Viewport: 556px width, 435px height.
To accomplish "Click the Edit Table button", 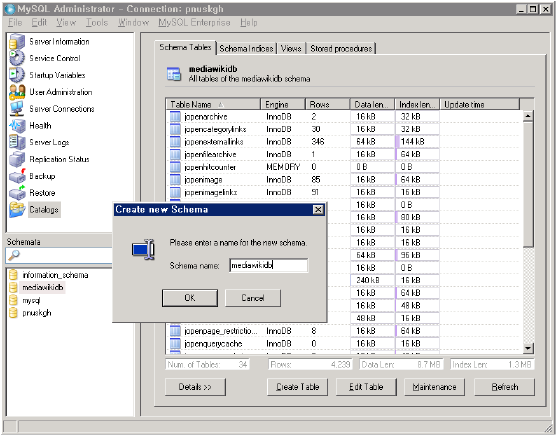I will (366, 387).
